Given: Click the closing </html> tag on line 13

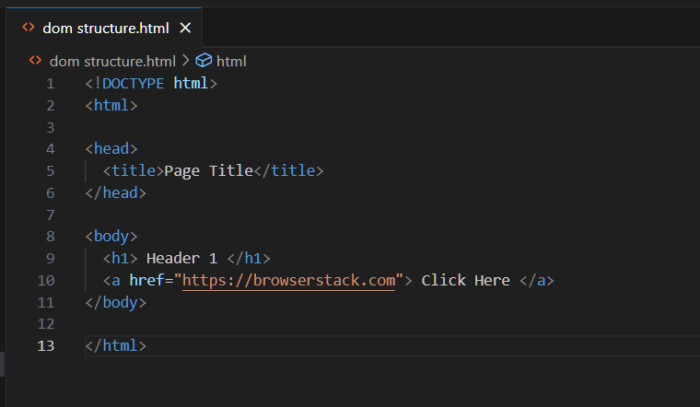Looking at the screenshot, I should (116, 345).
